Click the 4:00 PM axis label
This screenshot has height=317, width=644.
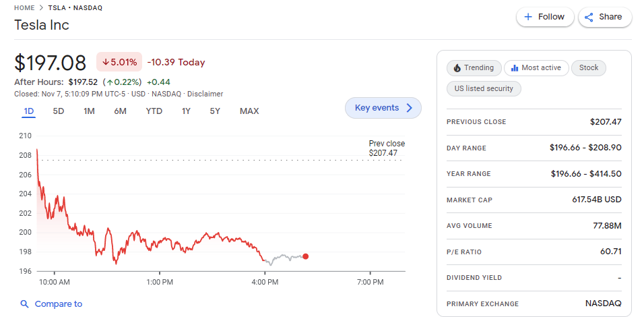(265, 283)
